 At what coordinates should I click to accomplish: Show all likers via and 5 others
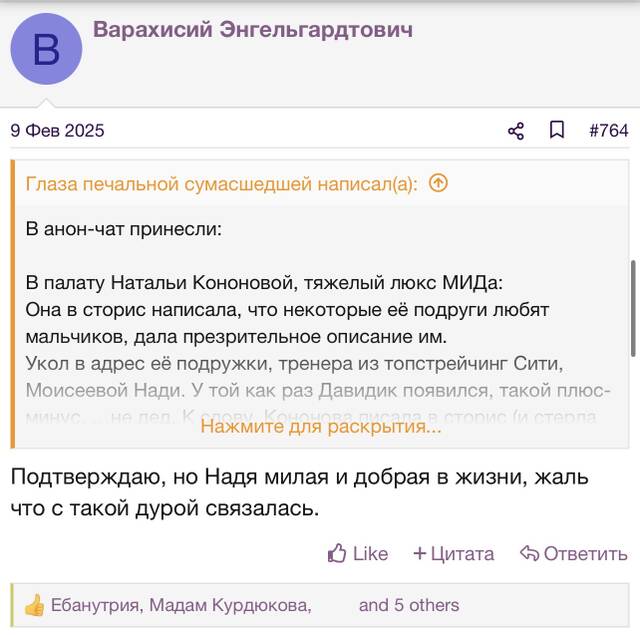(x=409, y=605)
